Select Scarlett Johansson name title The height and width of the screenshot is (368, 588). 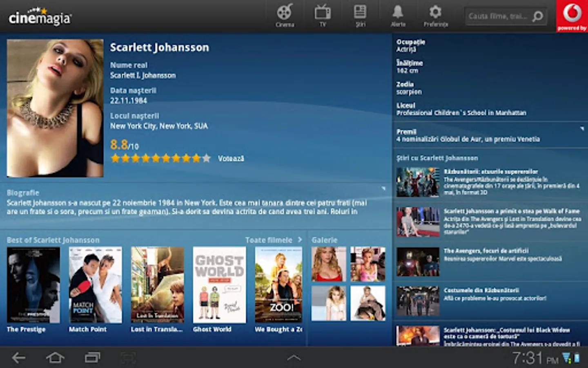tap(160, 47)
